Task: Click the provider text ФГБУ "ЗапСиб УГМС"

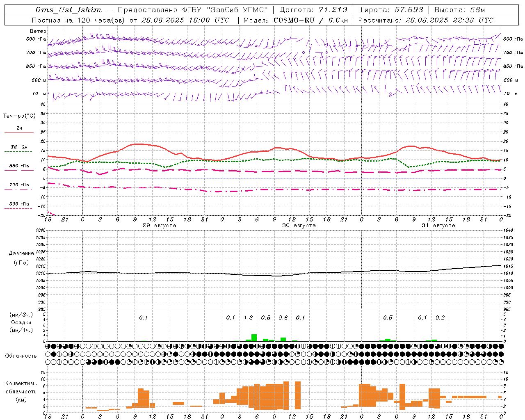Action: [225, 10]
